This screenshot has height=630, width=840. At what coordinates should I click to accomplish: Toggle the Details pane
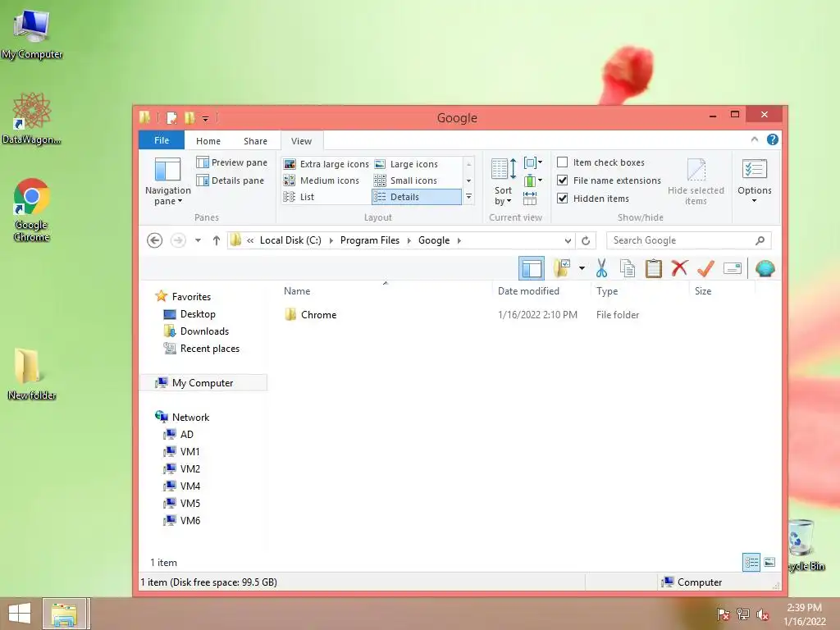coord(230,180)
